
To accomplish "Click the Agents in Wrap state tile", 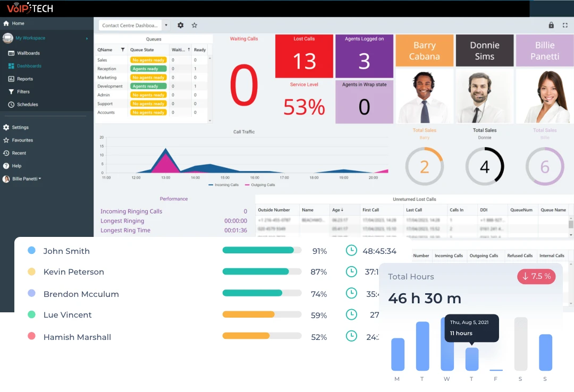I will 364,101.
